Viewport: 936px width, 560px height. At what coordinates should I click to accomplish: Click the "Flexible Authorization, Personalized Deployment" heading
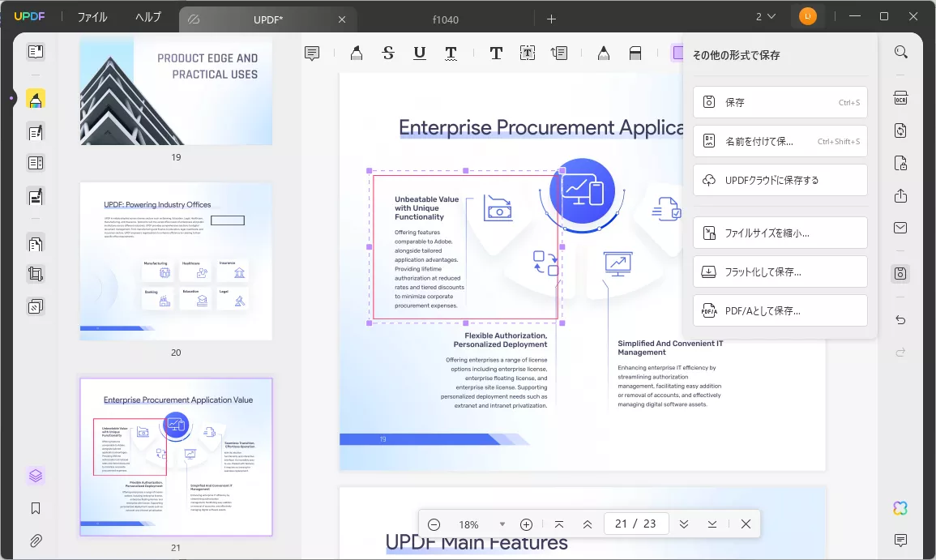click(500, 340)
